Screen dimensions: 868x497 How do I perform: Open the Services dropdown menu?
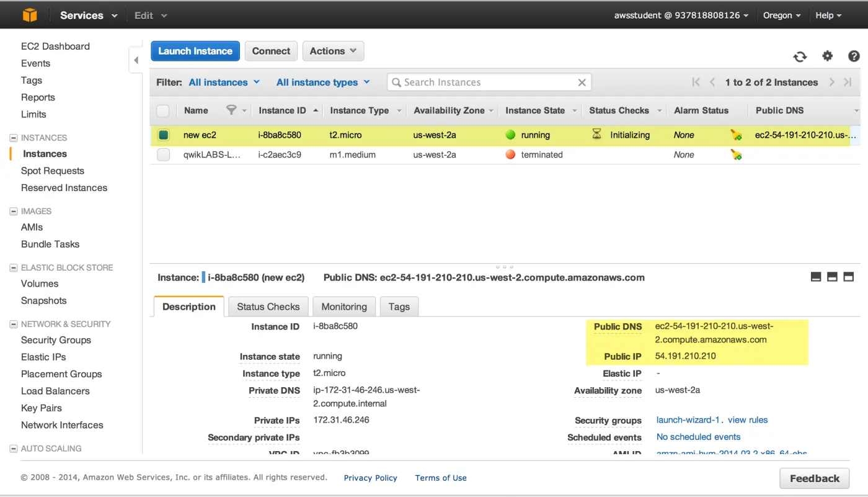click(89, 16)
